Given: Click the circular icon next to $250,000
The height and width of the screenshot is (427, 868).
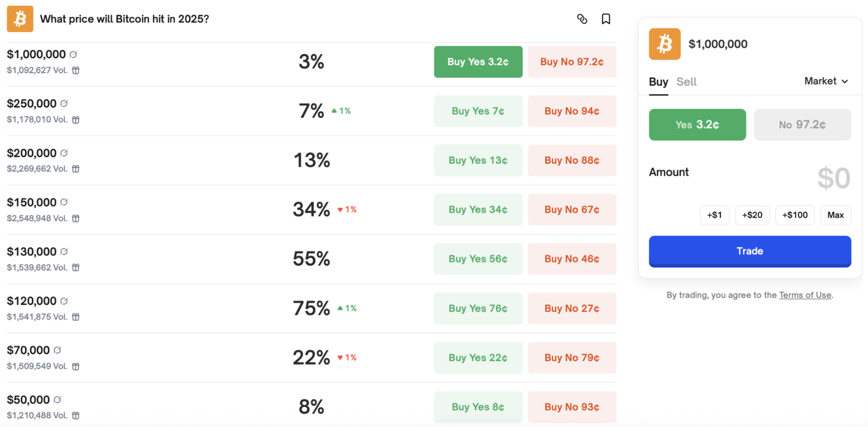Looking at the screenshot, I should pos(64,103).
